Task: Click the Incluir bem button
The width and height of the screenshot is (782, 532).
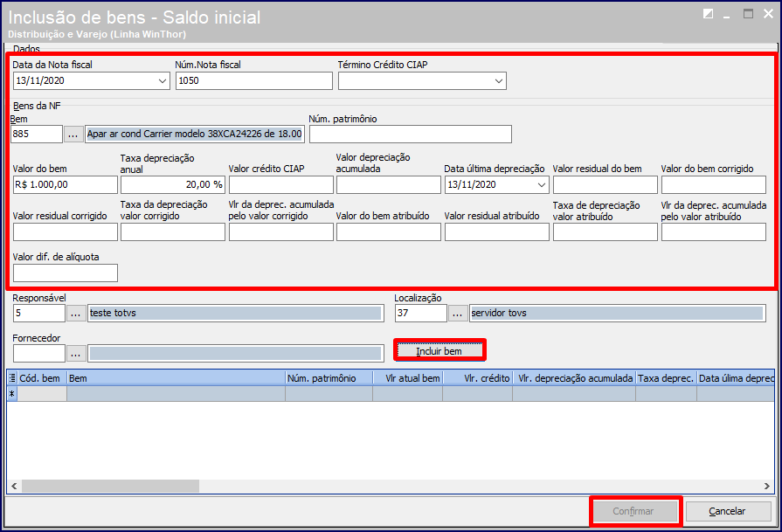Action: pos(439,351)
